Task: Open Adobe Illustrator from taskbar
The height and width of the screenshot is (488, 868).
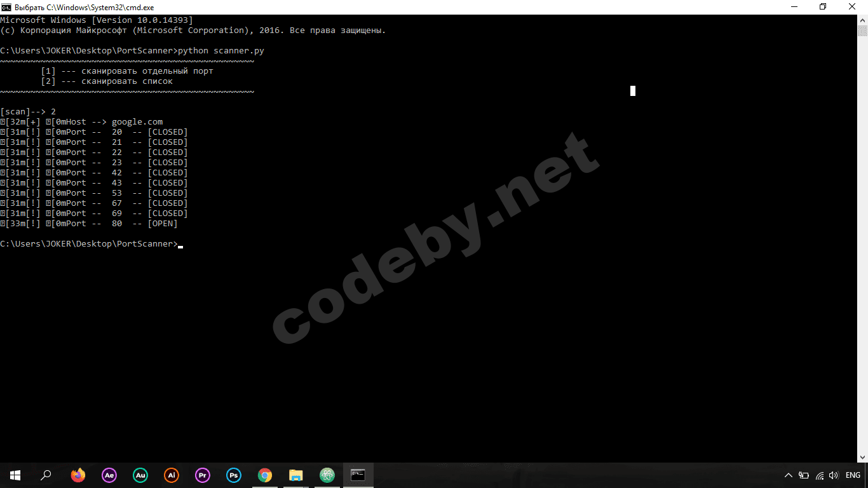Action: [x=172, y=475]
